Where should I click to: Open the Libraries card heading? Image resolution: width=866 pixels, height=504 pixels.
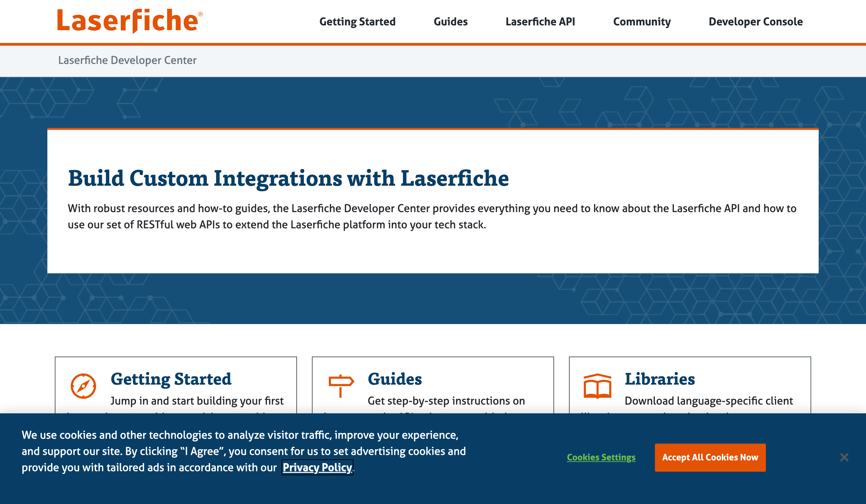(x=659, y=379)
